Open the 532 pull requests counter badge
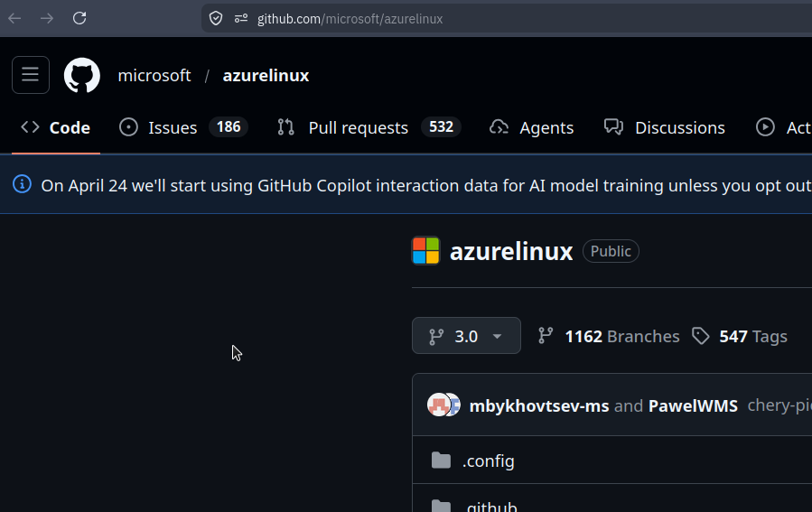Image resolution: width=812 pixels, height=512 pixels. coord(441,126)
